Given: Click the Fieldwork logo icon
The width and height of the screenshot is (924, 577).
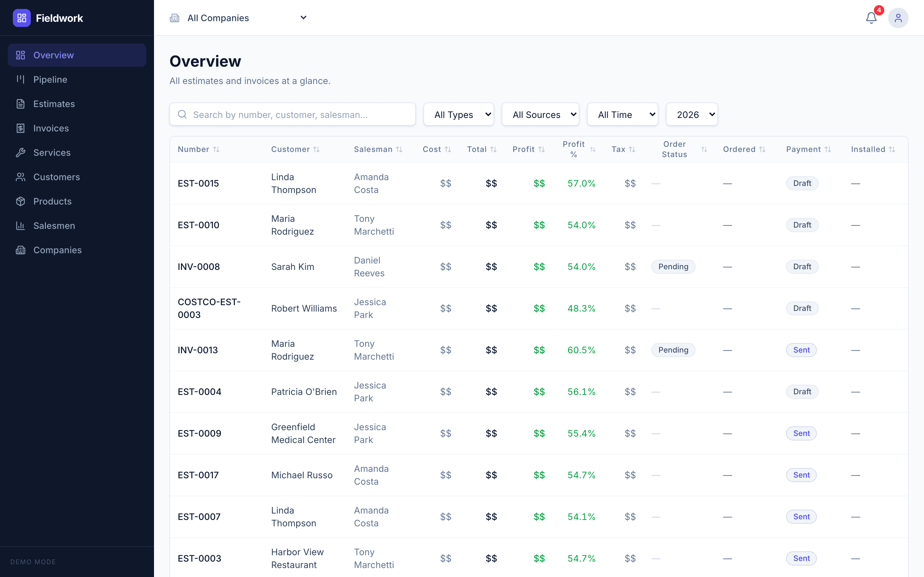Looking at the screenshot, I should point(22,18).
